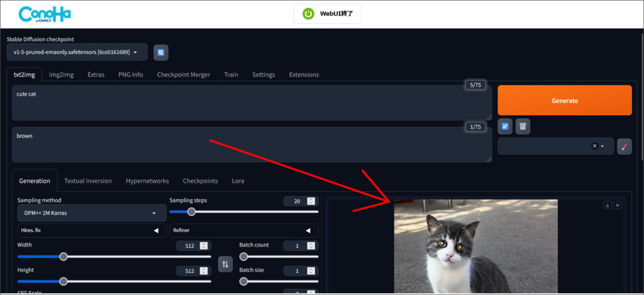Click the page vertical scrollbar

click(x=642, y=96)
